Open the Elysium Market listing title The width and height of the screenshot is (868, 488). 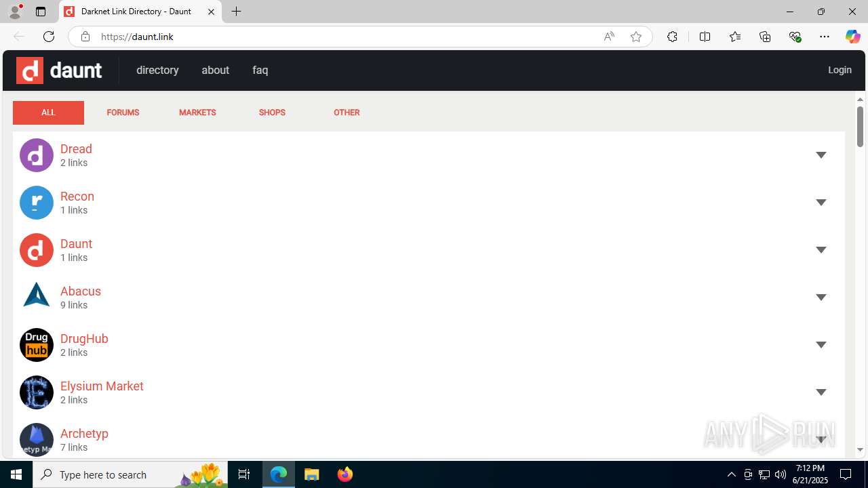pos(102,386)
